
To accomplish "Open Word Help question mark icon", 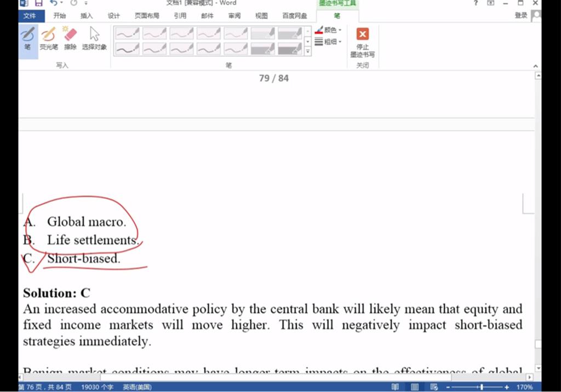I will click(x=476, y=3).
